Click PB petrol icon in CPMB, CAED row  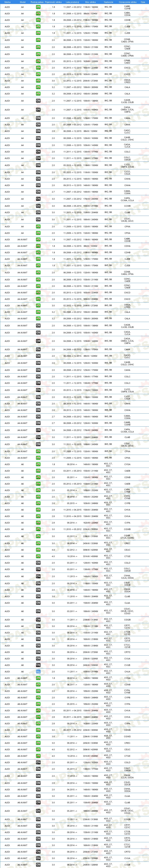point(38,61)
